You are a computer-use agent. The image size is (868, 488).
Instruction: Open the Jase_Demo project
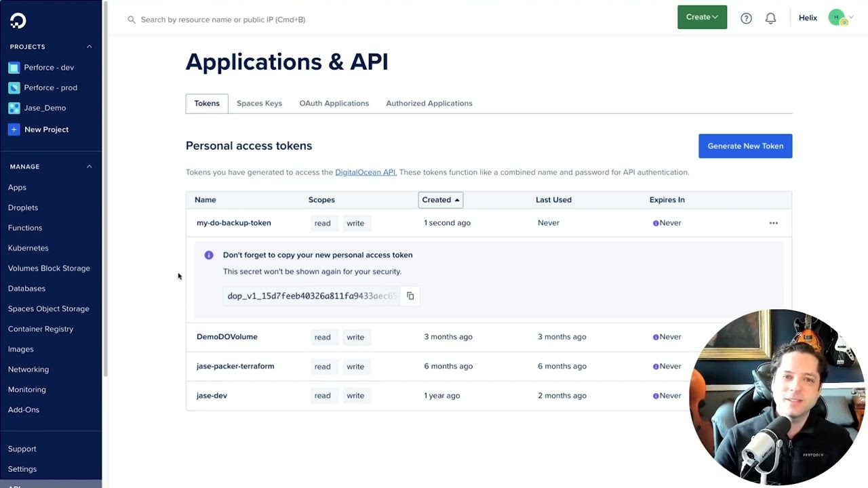[x=45, y=108]
